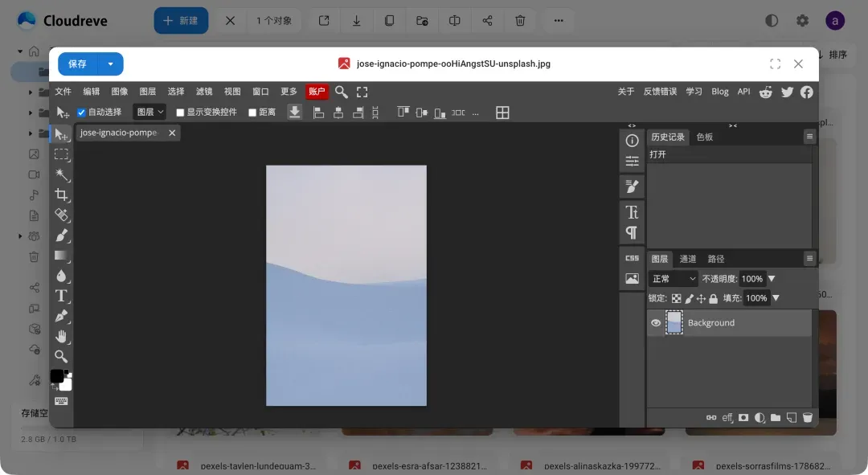Disable the 自动选择 checkbox
Viewport: 868px width, 475px height.
click(81, 113)
